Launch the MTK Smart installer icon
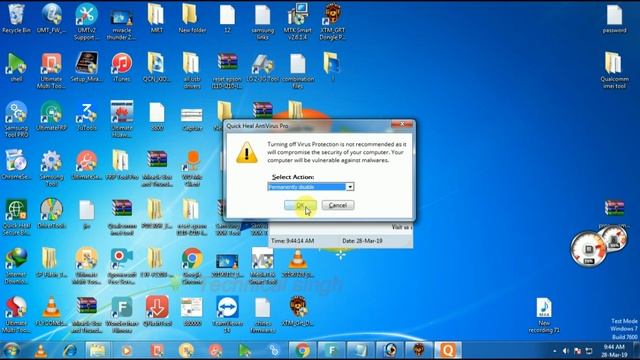The width and height of the screenshot is (640, 360). 298,22
